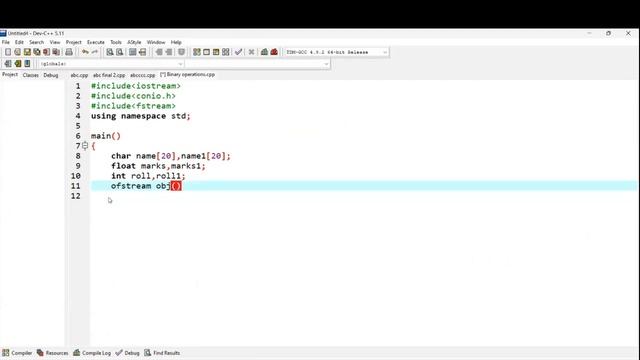Click the Compile toolbar icon
The width and height of the screenshot is (640, 360).
[197, 52]
